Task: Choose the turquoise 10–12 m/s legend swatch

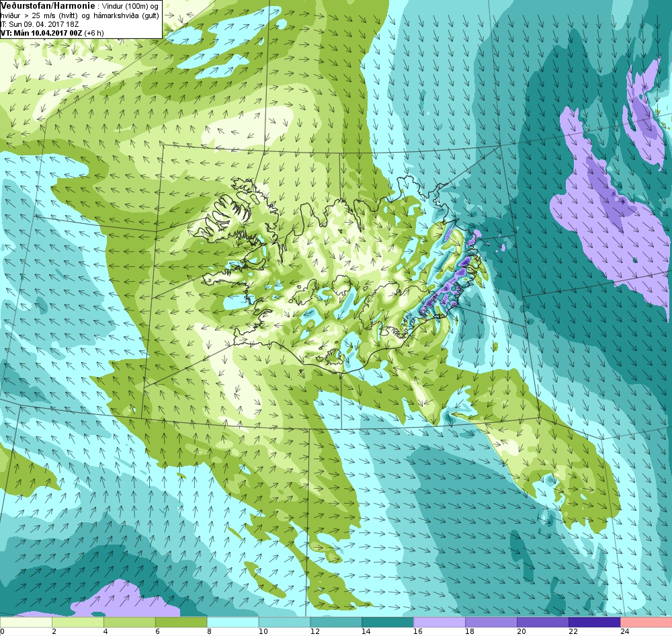Action: click(284, 622)
